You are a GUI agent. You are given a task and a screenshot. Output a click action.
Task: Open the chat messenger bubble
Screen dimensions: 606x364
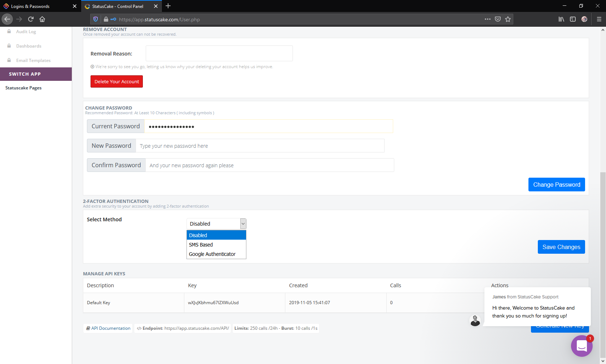click(581, 346)
